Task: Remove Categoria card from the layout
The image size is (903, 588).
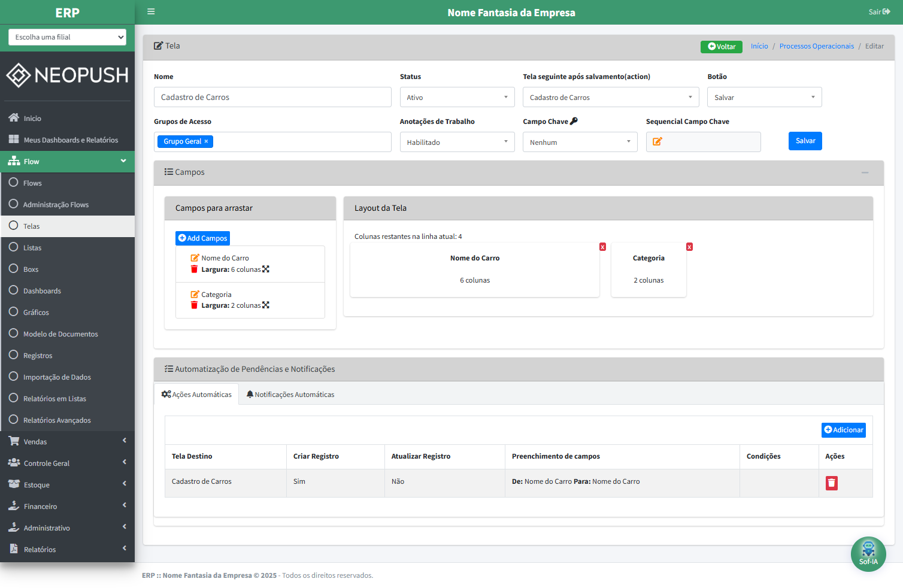Action: (x=689, y=247)
